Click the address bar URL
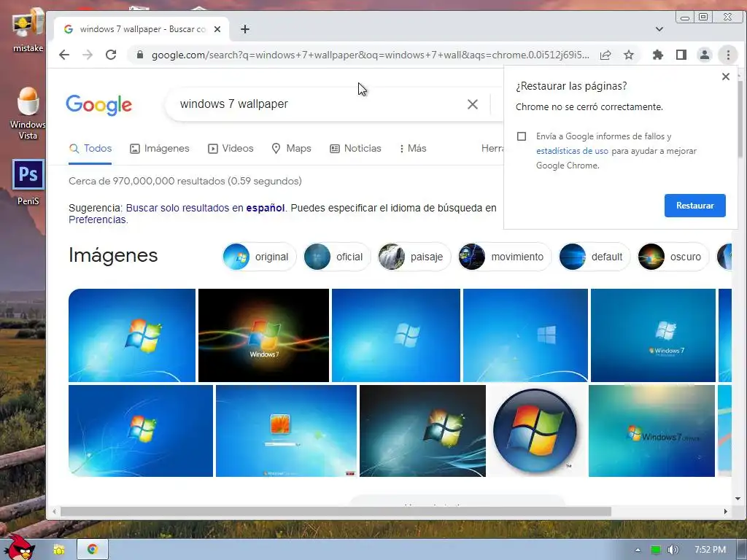This screenshot has height=560, width=747. pos(370,55)
